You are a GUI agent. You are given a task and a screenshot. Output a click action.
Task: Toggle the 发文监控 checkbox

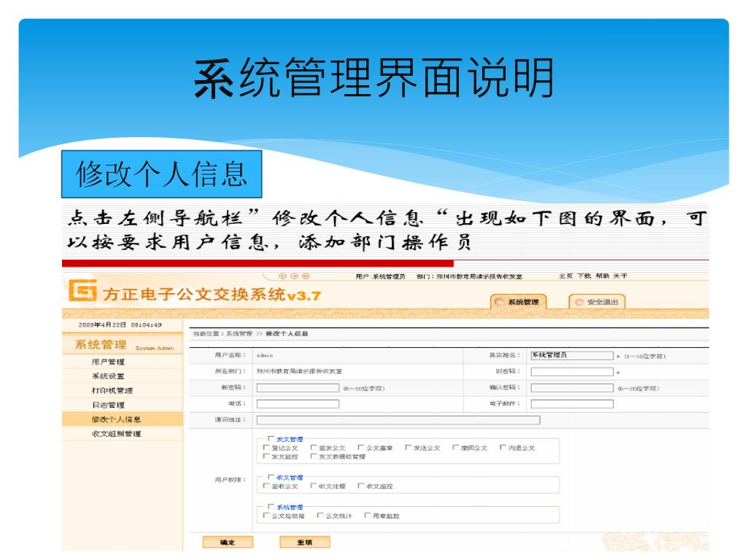tap(266, 456)
